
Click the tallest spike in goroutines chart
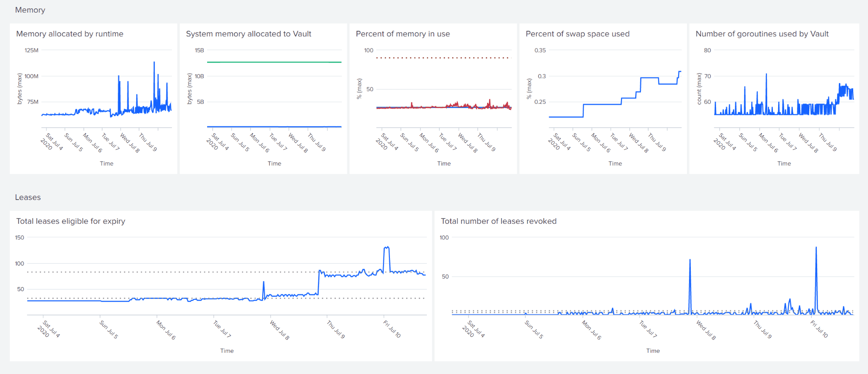(766, 74)
